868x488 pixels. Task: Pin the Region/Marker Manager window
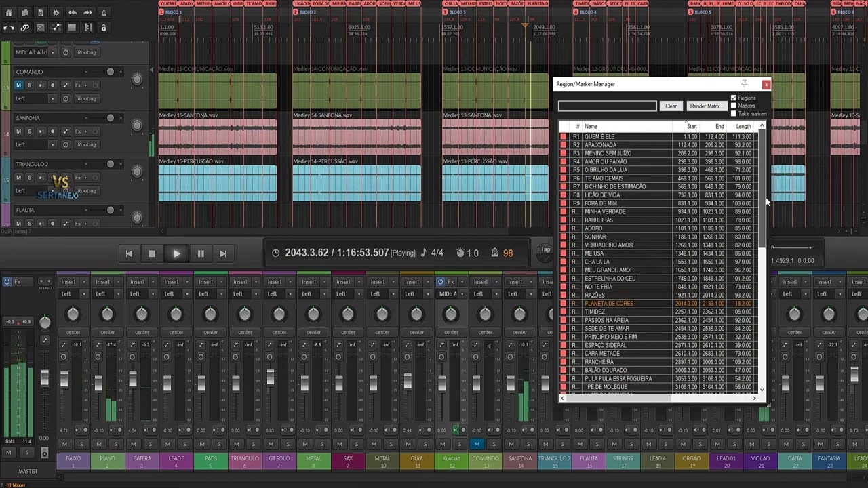(744, 84)
